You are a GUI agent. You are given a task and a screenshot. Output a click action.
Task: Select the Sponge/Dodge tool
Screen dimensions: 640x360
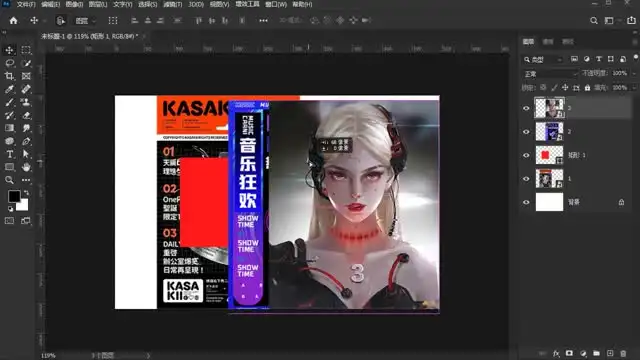pos(9,141)
